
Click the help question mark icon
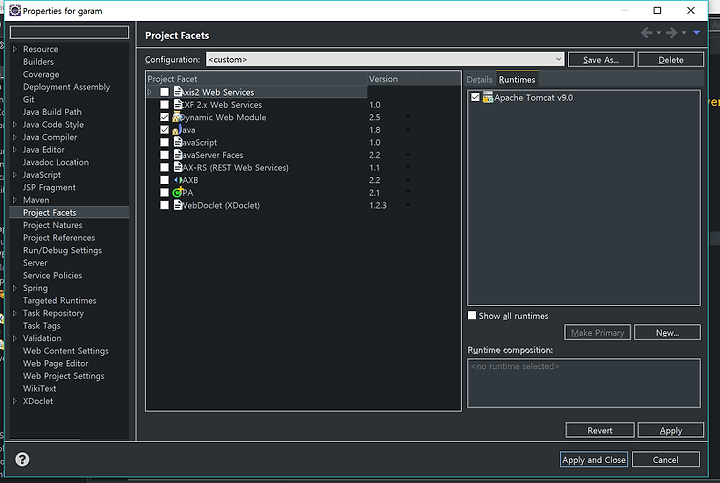point(22,459)
